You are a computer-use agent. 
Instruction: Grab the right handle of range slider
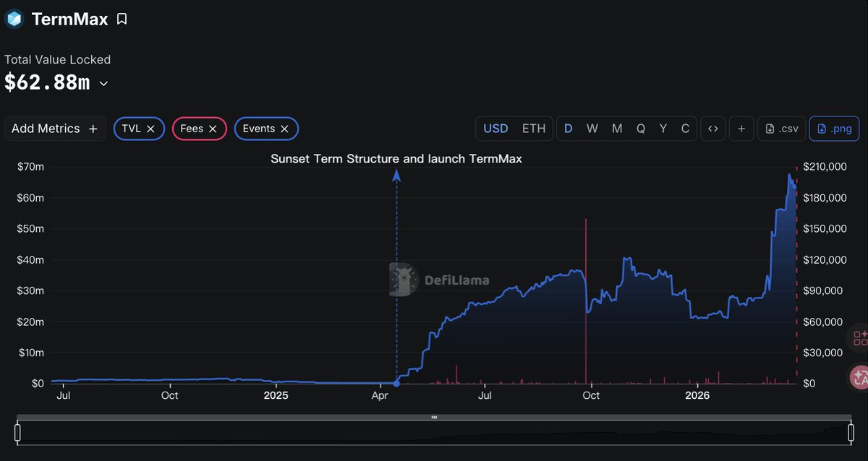tap(850, 433)
